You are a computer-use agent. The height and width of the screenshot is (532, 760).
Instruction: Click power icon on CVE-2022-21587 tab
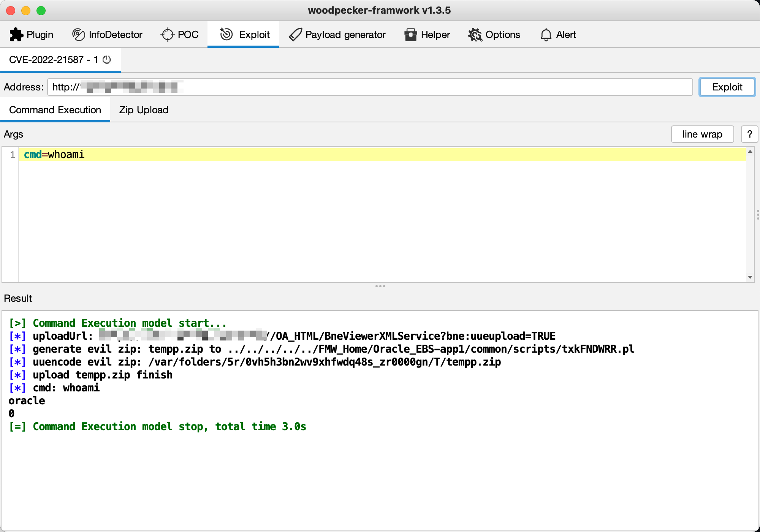tap(107, 60)
